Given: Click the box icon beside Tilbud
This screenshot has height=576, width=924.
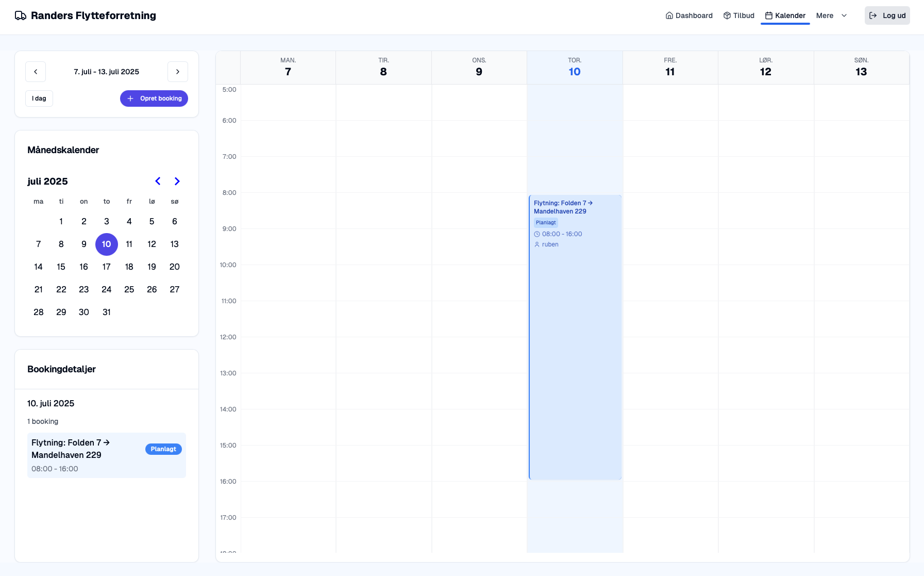Looking at the screenshot, I should pyautogui.click(x=727, y=15).
